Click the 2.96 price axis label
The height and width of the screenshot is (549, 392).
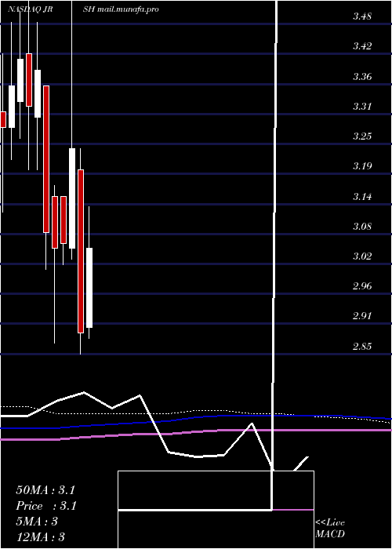pos(362,285)
